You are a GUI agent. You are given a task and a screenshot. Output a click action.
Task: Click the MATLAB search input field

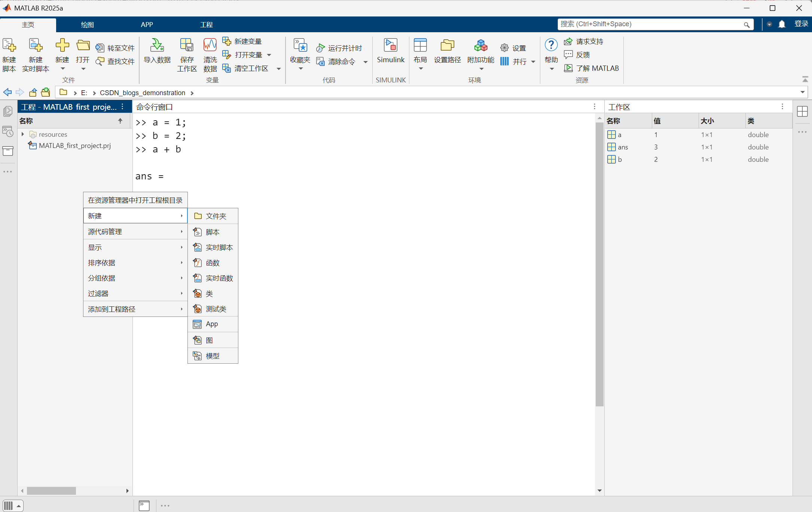click(x=651, y=24)
